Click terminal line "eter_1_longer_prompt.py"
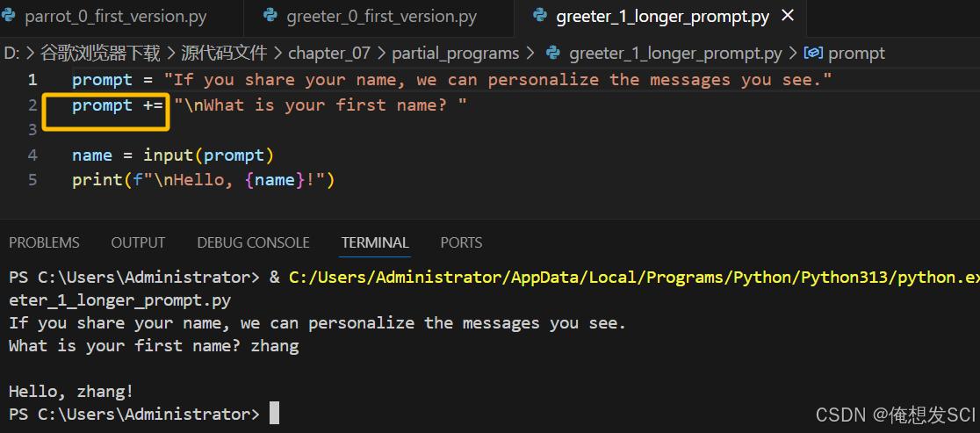Viewport: 980px width, 433px height. 120,301
